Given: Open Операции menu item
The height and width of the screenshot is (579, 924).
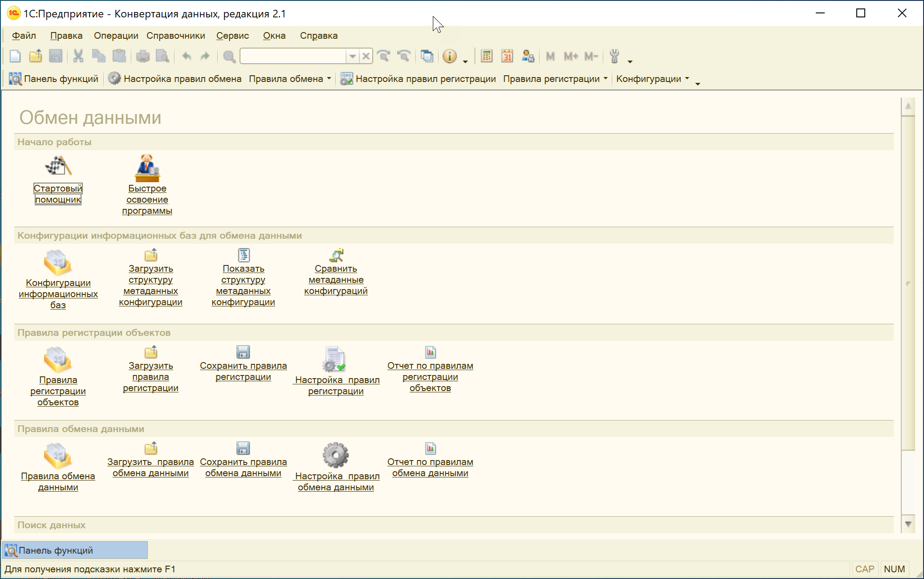Looking at the screenshot, I should (116, 35).
